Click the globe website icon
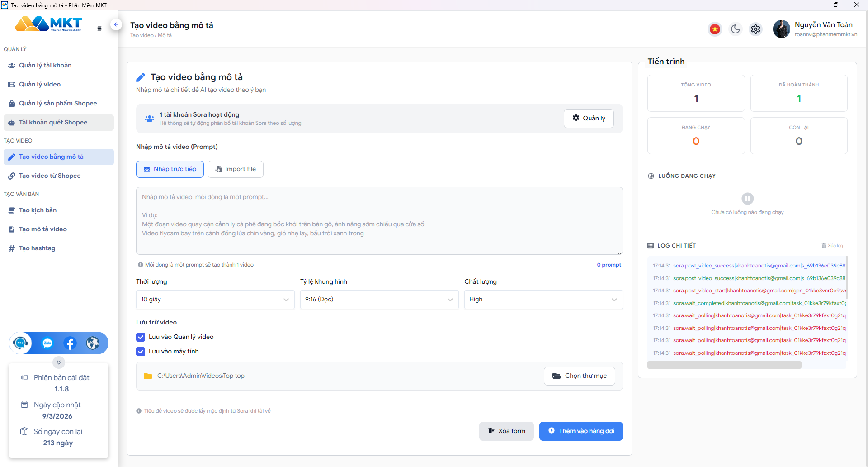 (x=93, y=343)
